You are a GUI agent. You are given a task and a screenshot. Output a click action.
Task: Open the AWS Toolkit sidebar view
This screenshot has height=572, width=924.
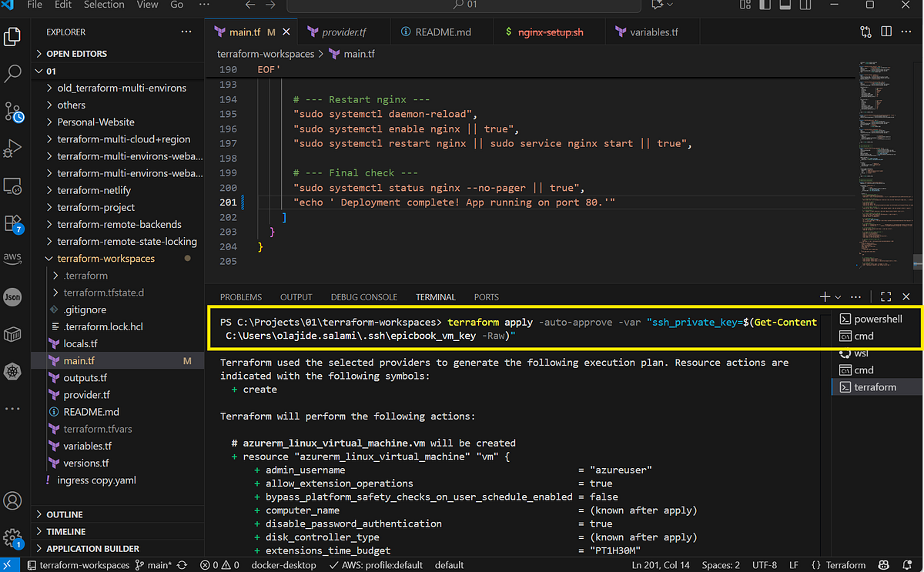[x=12, y=258]
